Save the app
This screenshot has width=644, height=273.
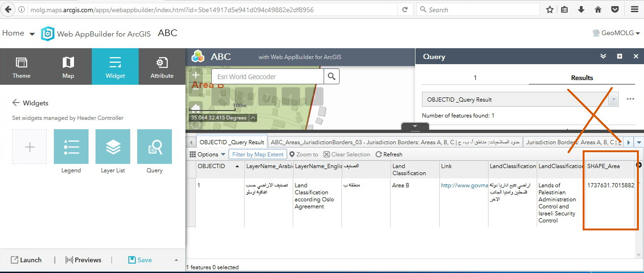tap(140, 260)
